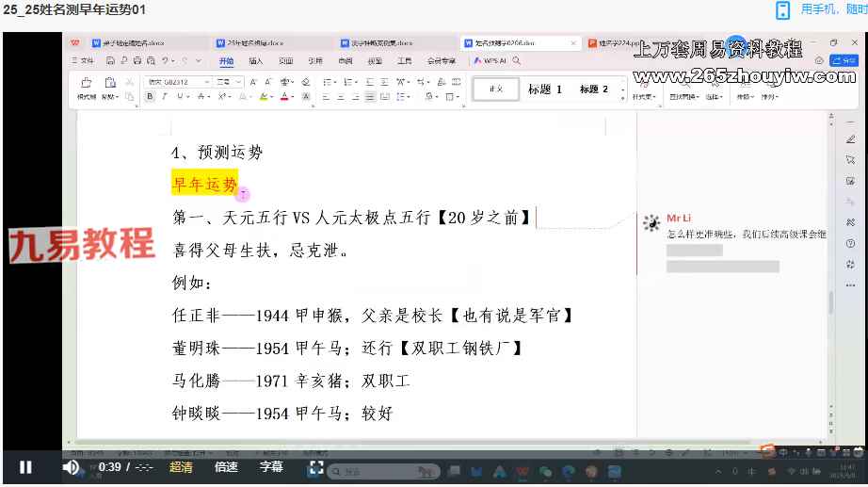The image size is (868, 487).
Task: Click the paste clipboard icon
Action: [110, 82]
